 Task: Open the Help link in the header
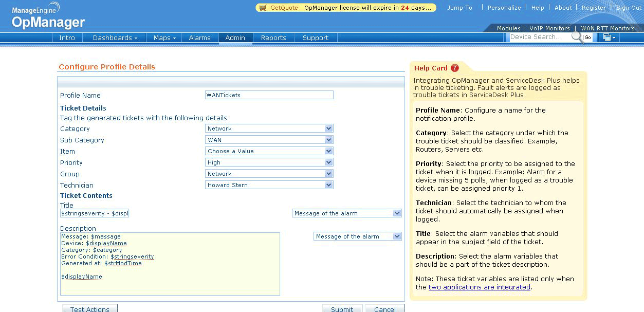(x=538, y=8)
